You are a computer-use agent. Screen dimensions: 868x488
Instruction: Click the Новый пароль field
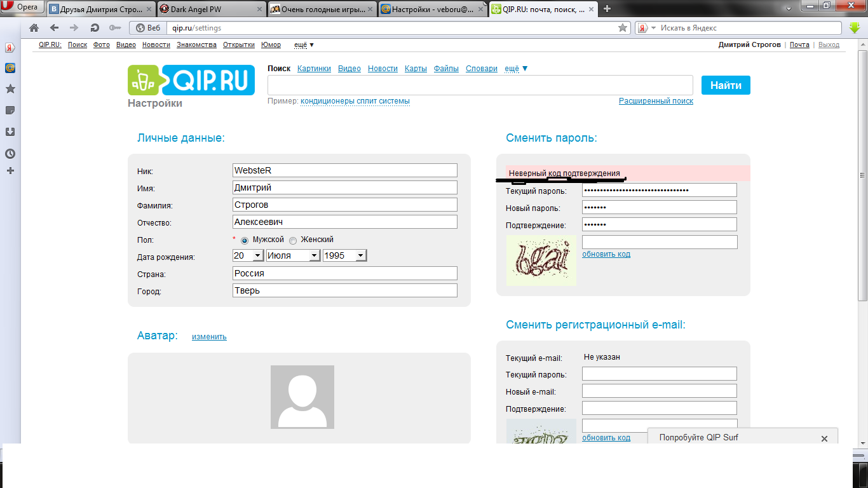click(x=660, y=207)
